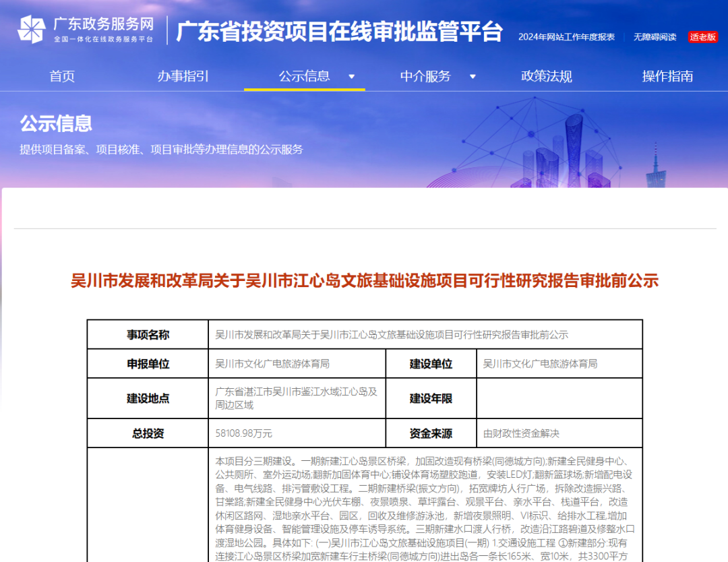Click the project description paragraph starting 本项目分三期建设
The height and width of the screenshot is (562, 728).
pyautogui.click(x=425, y=509)
